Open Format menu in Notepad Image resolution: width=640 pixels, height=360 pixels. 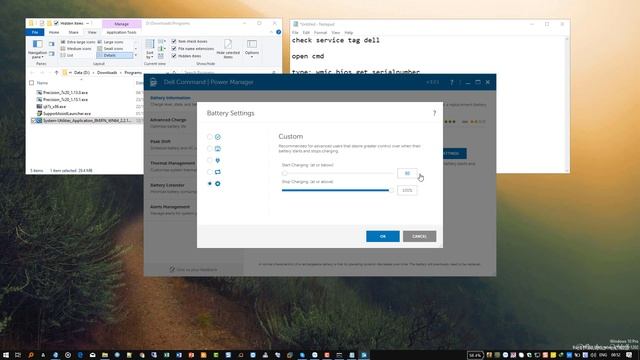(x=320, y=33)
